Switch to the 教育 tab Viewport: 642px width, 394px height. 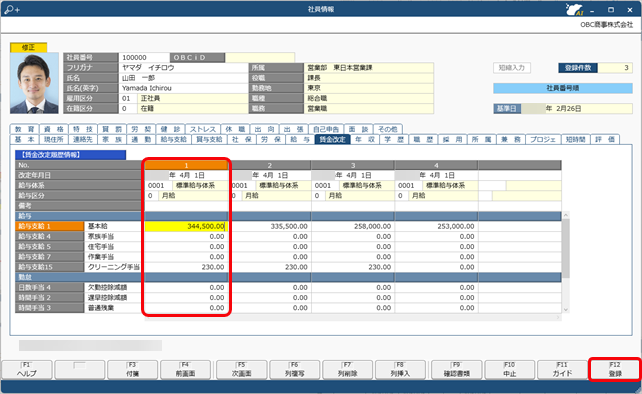[x=25, y=129]
